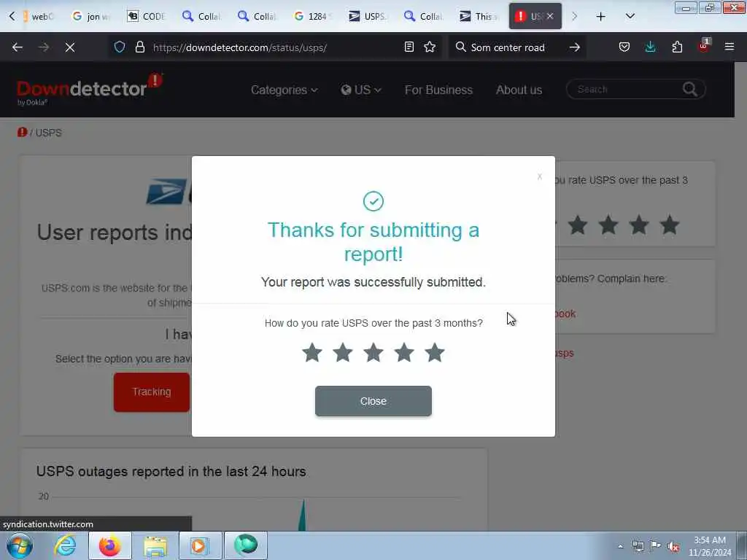Click the uBlock Origin extension icon

[x=703, y=46]
